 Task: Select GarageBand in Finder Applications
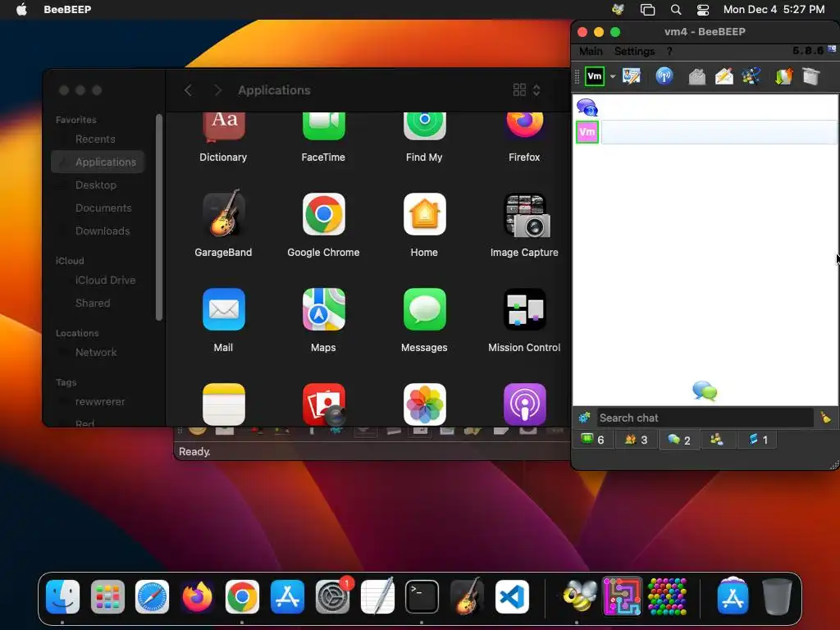point(223,223)
